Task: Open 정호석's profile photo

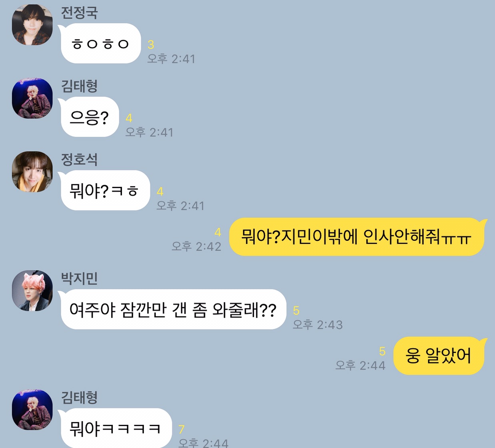Action: click(x=32, y=172)
